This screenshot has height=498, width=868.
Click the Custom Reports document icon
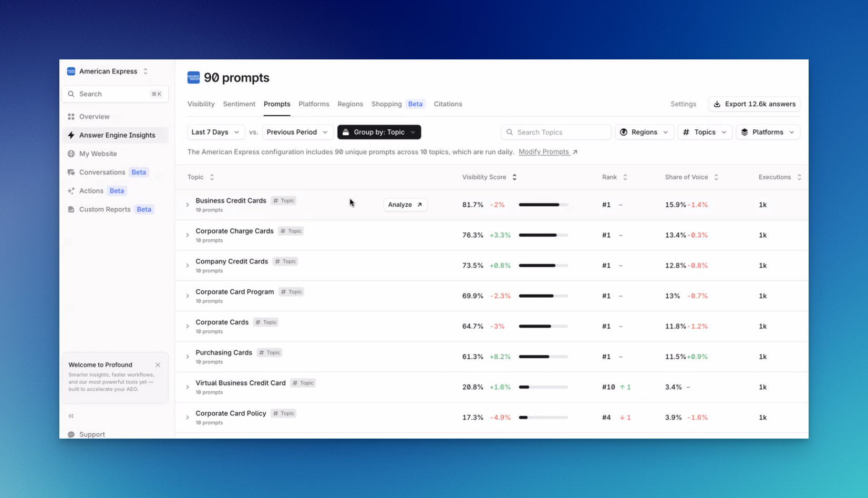click(x=71, y=209)
